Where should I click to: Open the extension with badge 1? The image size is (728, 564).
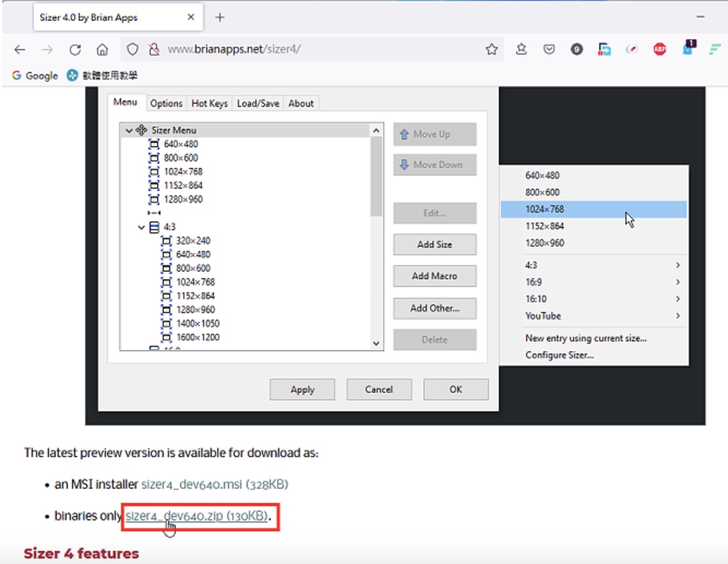pyautogui.click(x=688, y=48)
